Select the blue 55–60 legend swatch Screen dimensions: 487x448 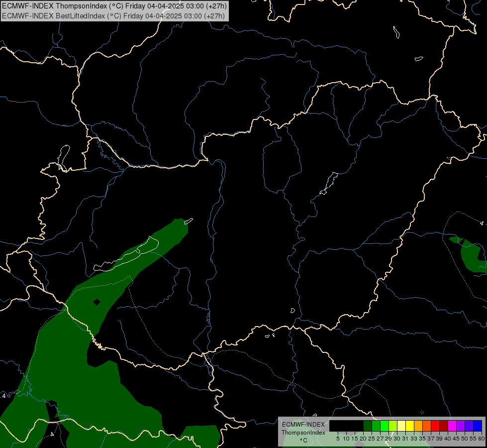(478, 426)
